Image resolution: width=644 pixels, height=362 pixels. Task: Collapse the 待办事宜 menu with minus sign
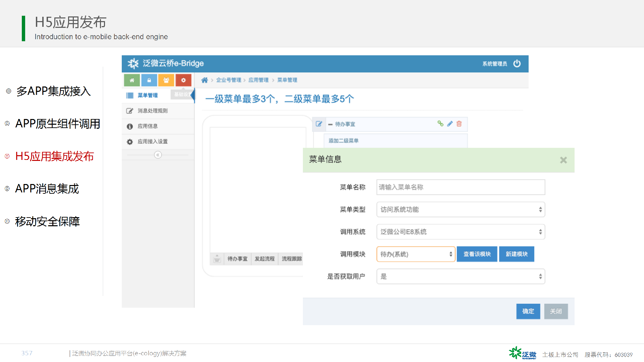click(330, 124)
